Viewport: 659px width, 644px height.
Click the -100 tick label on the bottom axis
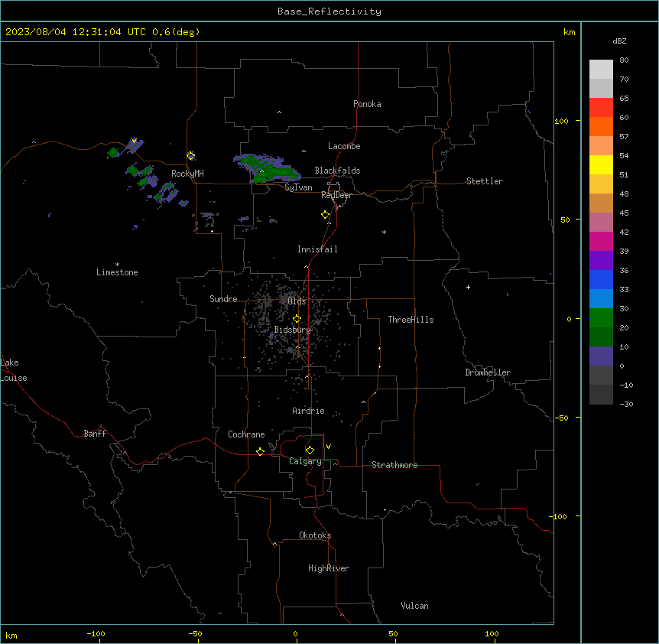(x=96, y=633)
